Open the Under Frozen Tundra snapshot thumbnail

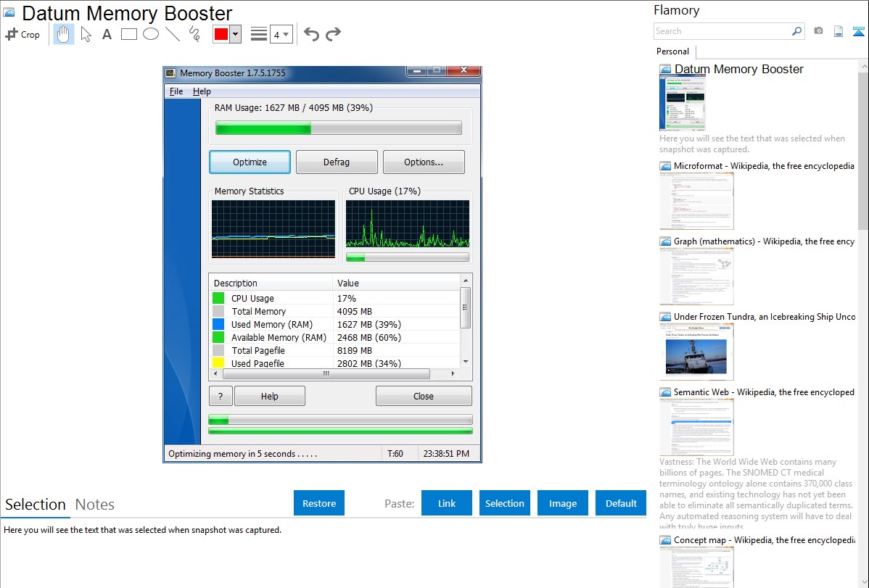[696, 352]
